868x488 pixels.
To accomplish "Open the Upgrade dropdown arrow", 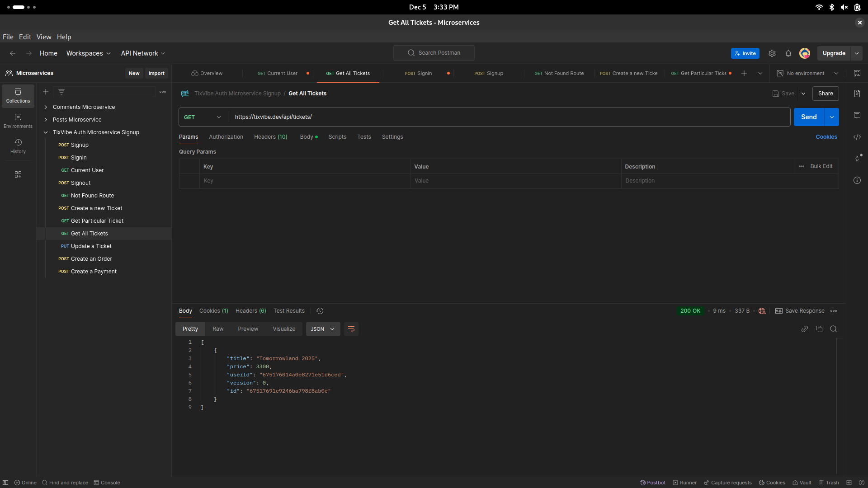I will click(857, 53).
